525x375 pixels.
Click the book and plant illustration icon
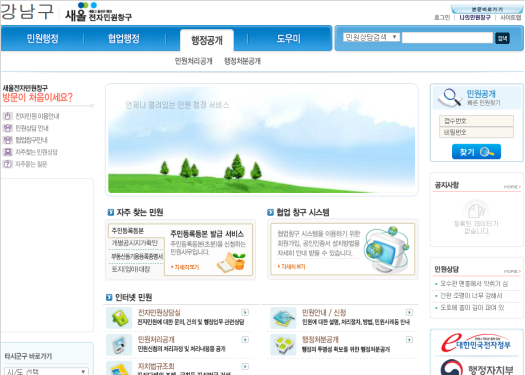pos(231,262)
